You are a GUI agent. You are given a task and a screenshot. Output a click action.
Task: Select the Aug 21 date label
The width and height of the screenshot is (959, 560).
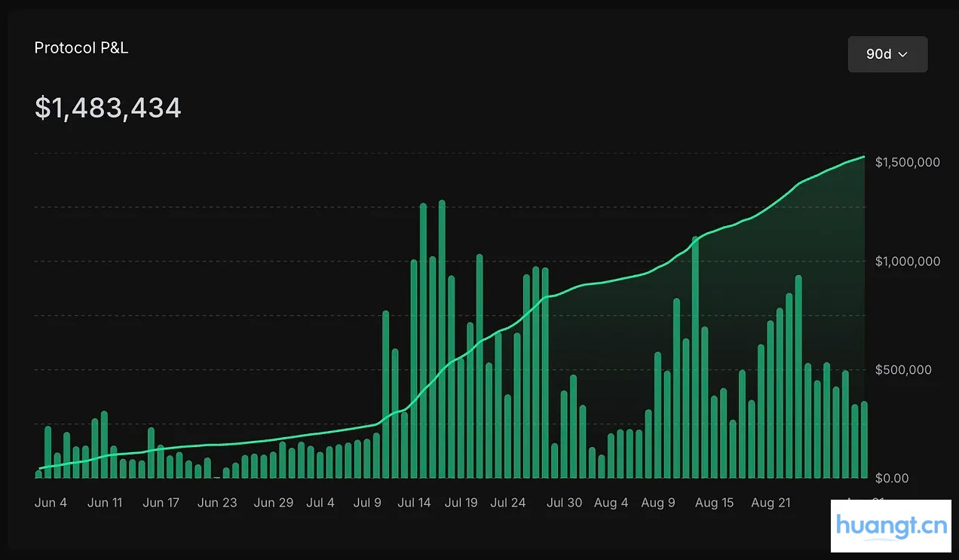tap(771, 503)
